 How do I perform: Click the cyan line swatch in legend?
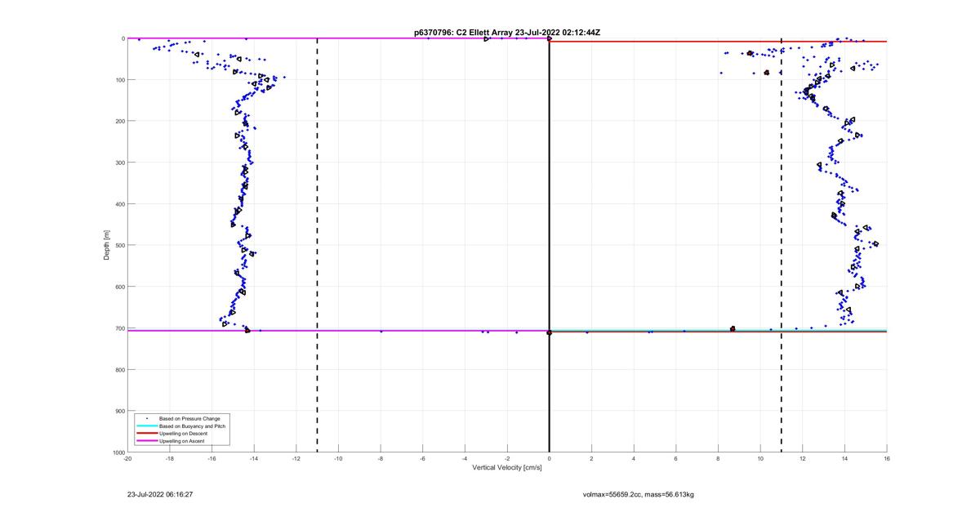[146, 426]
